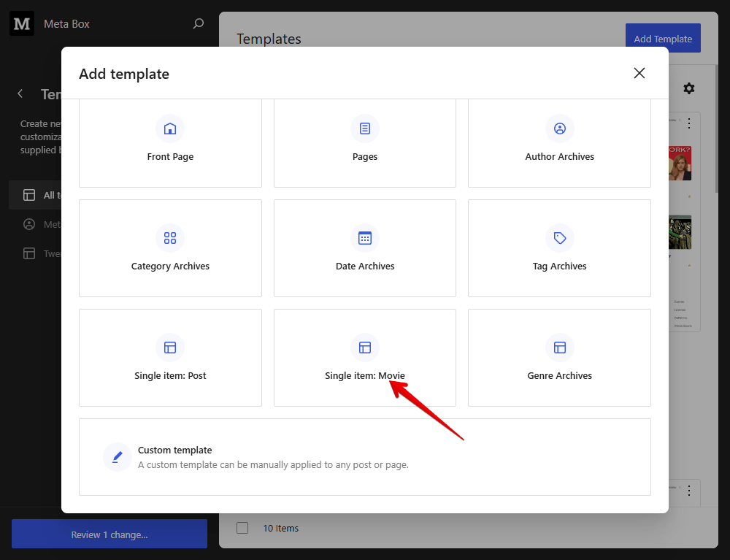This screenshot has width=730, height=560.
Task: Open the search magnifier in sidebar
Action: point(199,23)
